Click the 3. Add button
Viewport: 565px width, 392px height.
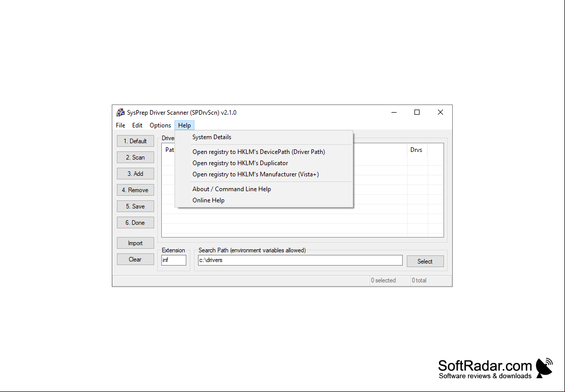pyautogui.click(x=135, y=173)
